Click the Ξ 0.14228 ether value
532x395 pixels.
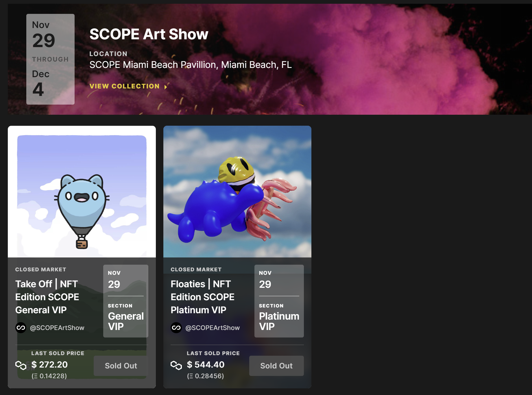(49, 376)
